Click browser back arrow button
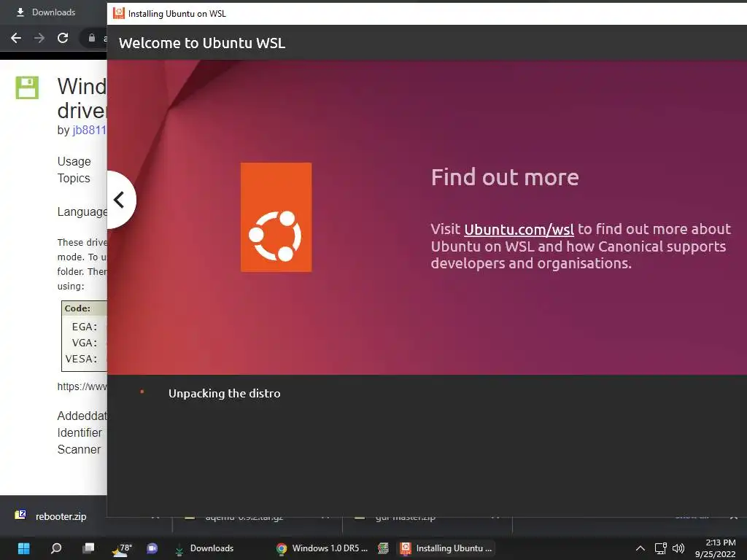This screenshot has height=560, width=747. (x=16, y=38)
